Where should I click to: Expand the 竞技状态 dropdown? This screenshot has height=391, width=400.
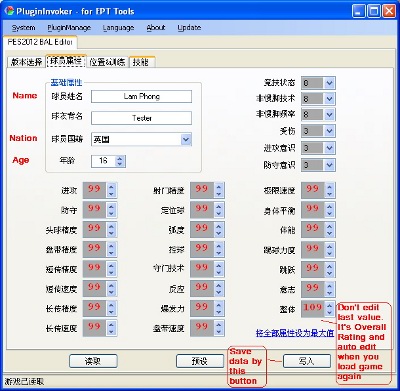(329, 83)
